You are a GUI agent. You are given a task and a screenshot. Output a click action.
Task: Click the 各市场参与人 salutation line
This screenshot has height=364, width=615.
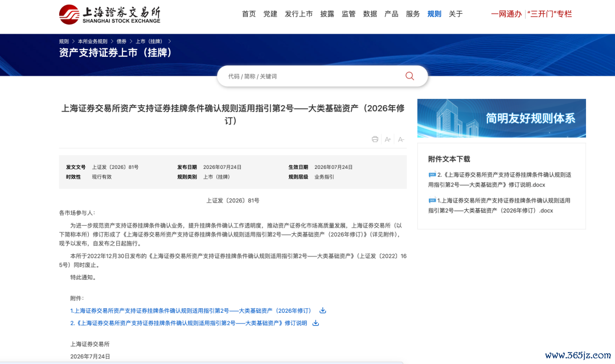[x=77, y=213]
